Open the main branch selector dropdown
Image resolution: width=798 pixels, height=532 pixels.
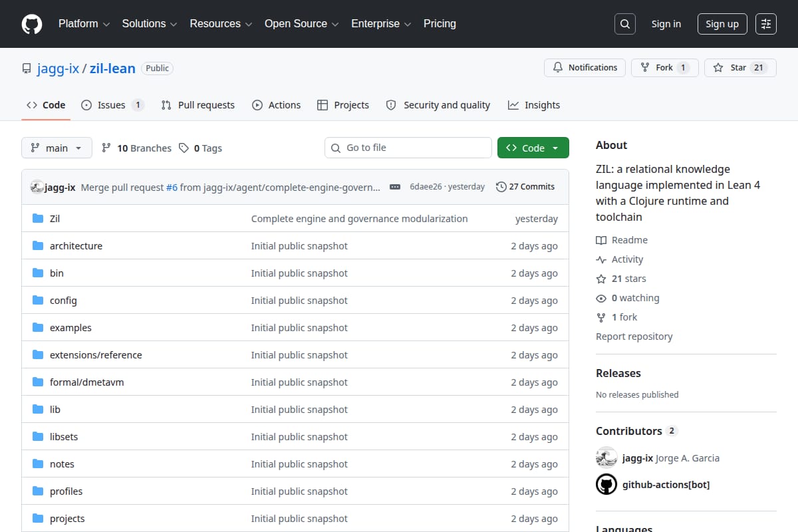(57, 148)
